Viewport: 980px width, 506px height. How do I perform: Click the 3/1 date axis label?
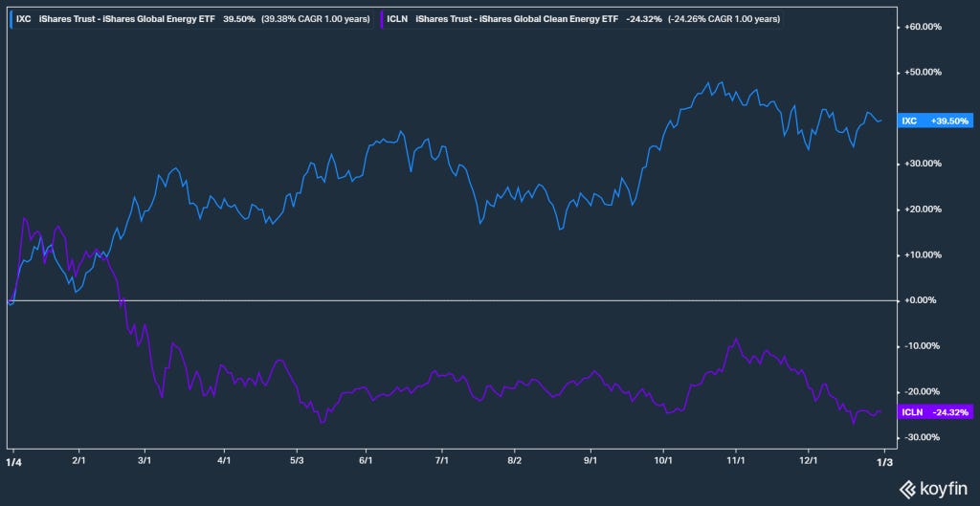145,461
